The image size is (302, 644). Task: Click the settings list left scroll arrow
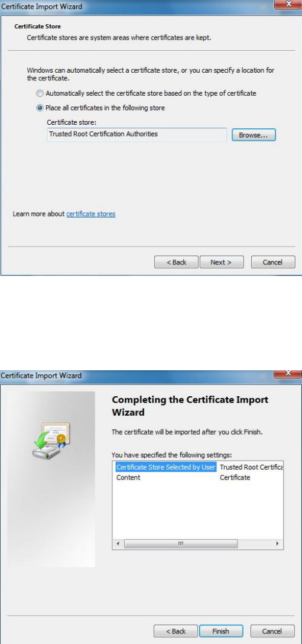click(x=118, y=544)
